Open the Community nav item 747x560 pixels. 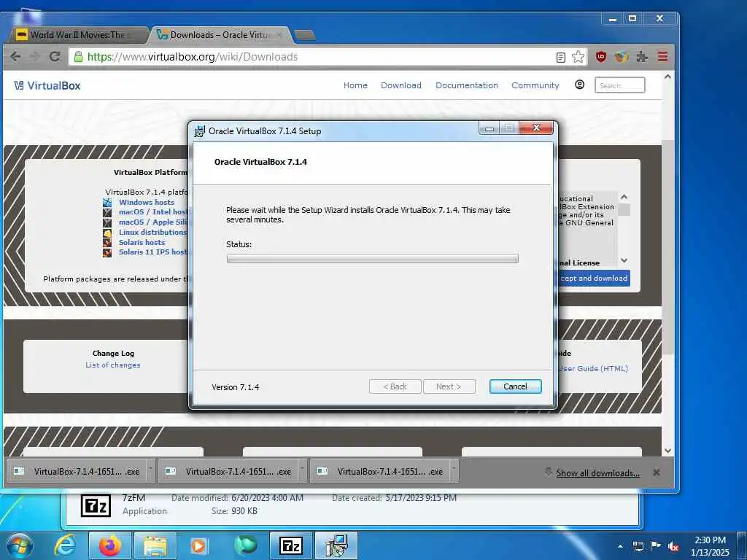535,85
